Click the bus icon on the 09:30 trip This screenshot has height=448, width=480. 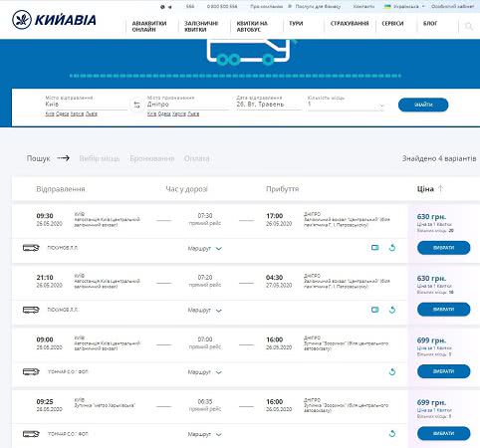(31, 248)
